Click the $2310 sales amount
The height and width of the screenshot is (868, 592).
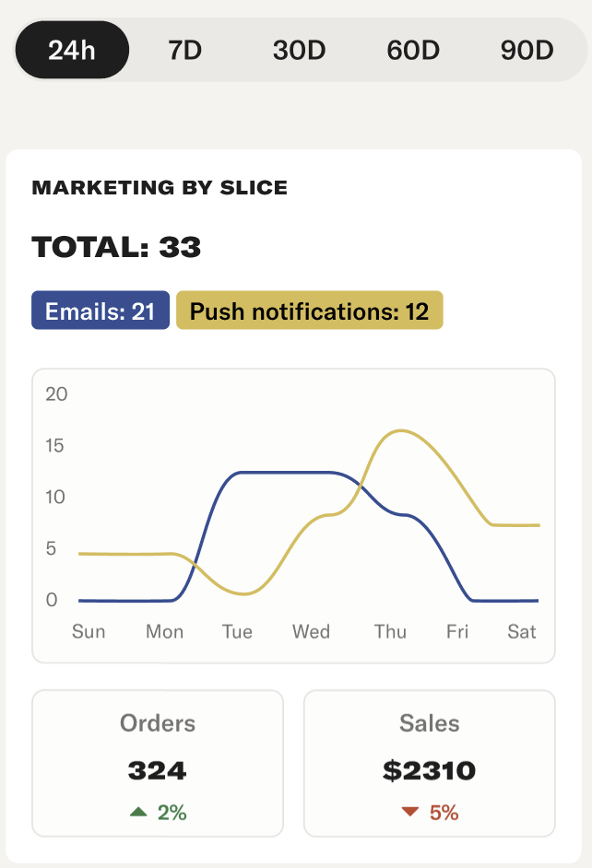tap(430, 770)
